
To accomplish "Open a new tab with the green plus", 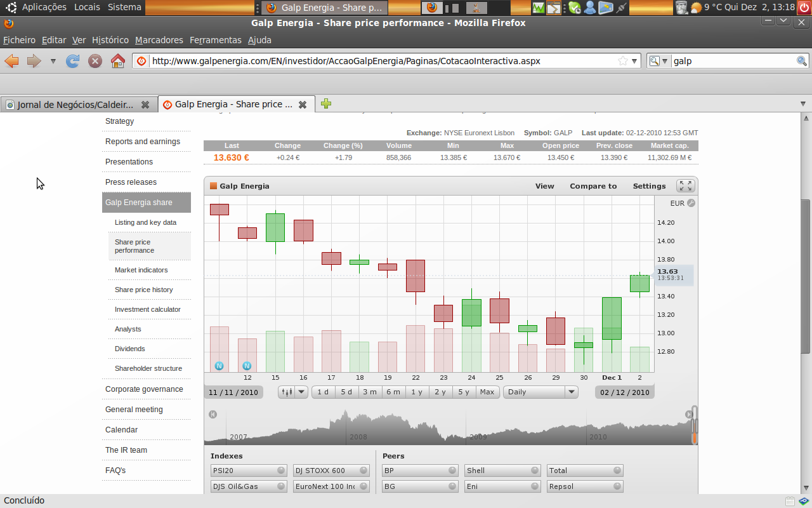I will click(326, 104).
